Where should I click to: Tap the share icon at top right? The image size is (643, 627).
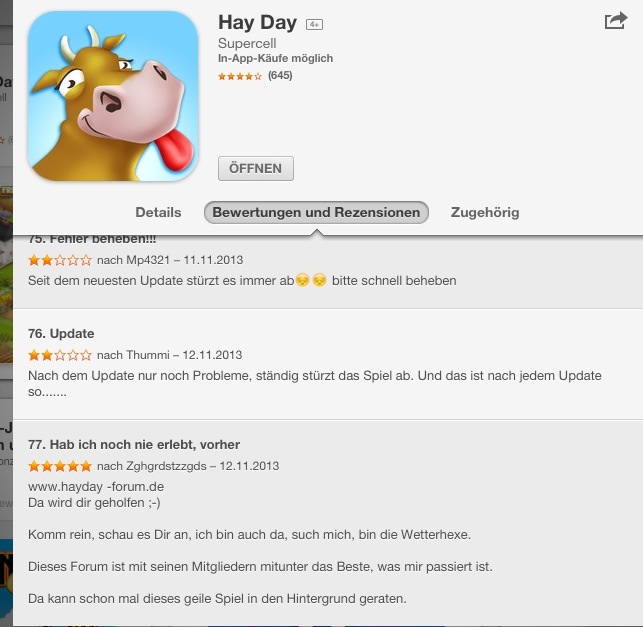tap(616, 21)
